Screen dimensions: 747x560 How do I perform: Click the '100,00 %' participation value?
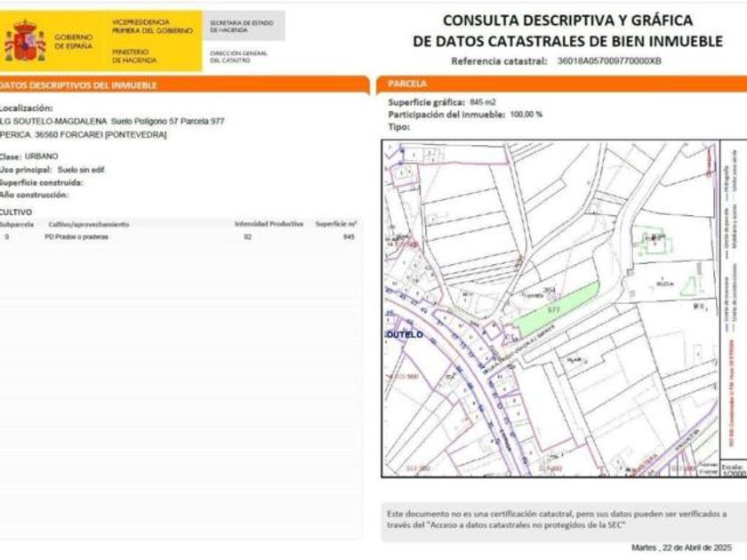click(x=526, y=115)
